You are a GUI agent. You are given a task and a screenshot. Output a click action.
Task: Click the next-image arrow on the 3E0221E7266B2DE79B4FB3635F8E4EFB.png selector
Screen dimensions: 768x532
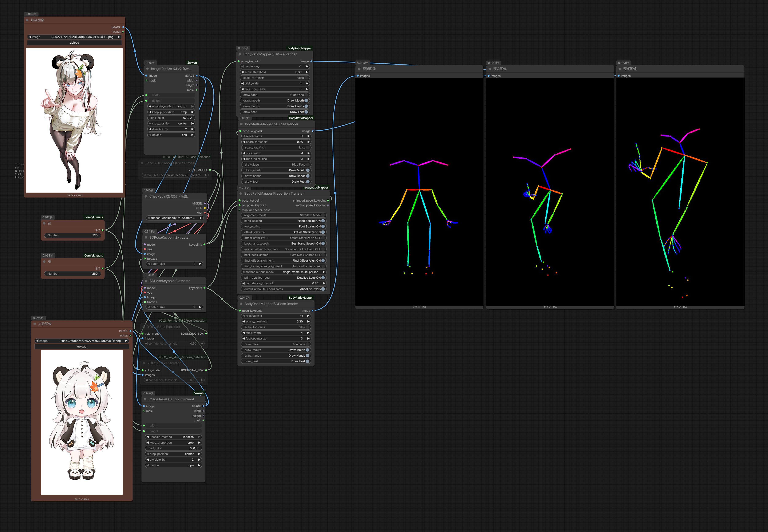tap(119, 37)
